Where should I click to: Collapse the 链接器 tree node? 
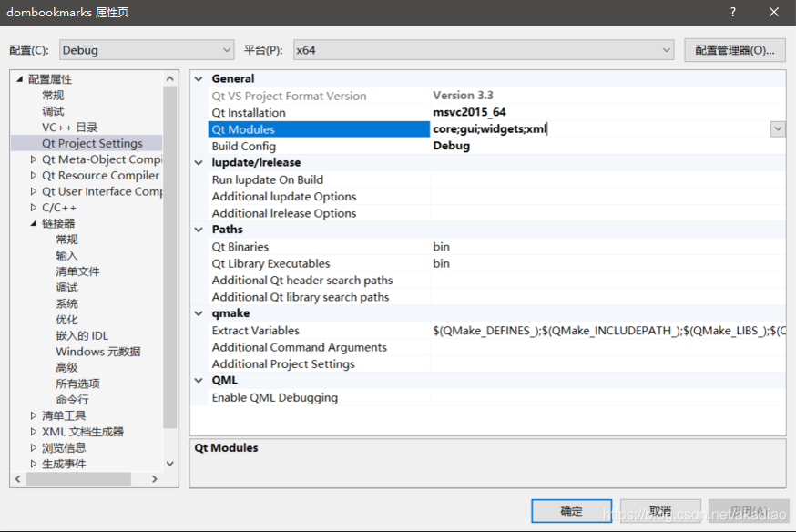click(34, 223)
